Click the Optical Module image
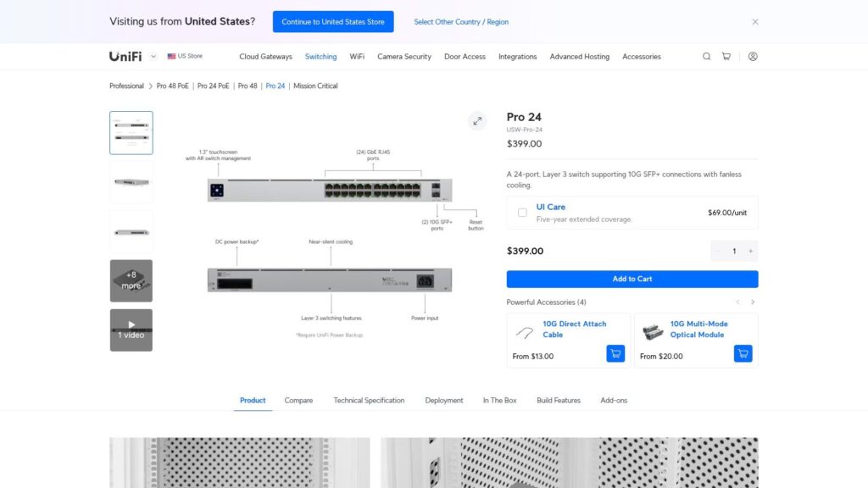This screenshot has height=488, width=868. click(x=653, y=331)
